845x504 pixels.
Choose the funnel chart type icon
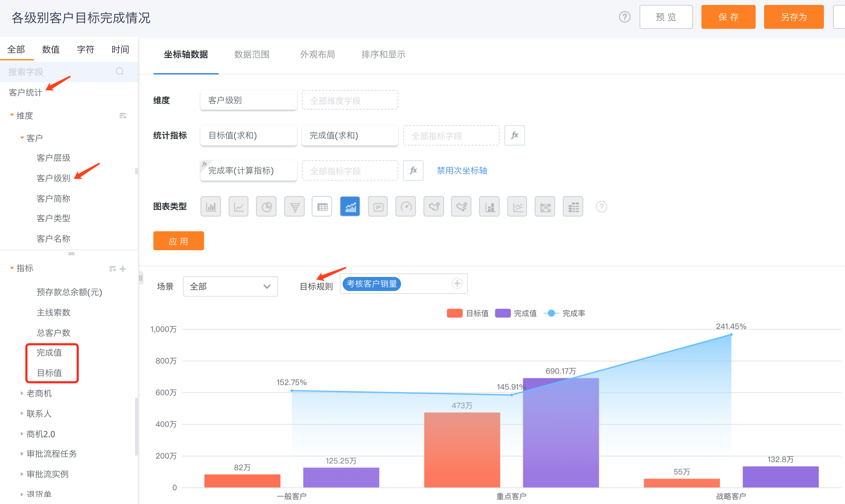coord(294,207)
